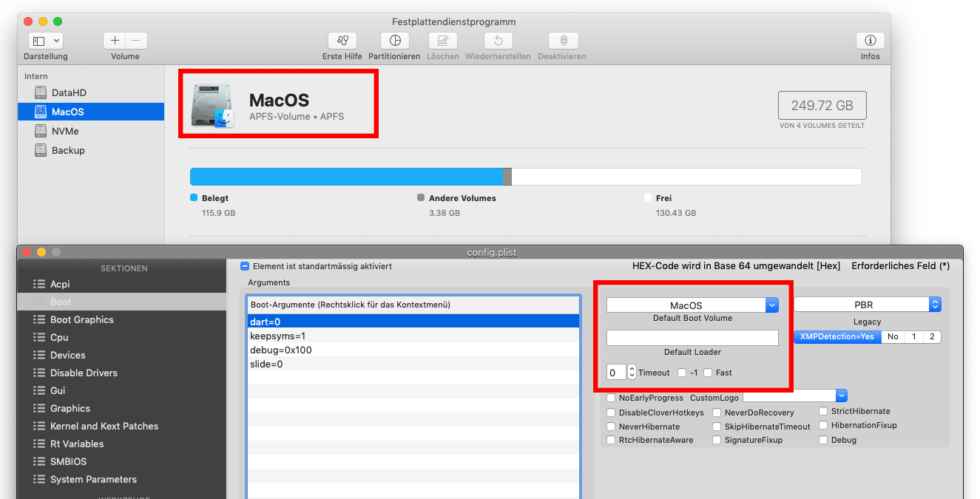
Task: Open the Devices section
Action: (x=121, y=355)
